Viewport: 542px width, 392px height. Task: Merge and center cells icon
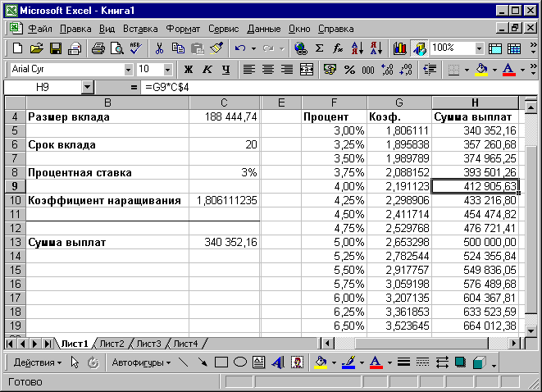pyautogui.click(x=306, y=70)
